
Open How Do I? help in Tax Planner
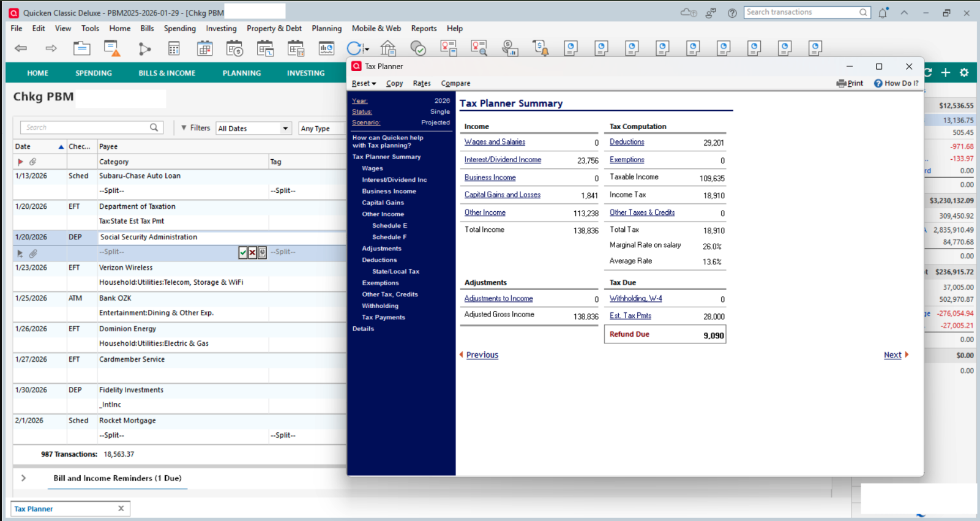pos(896,83)
